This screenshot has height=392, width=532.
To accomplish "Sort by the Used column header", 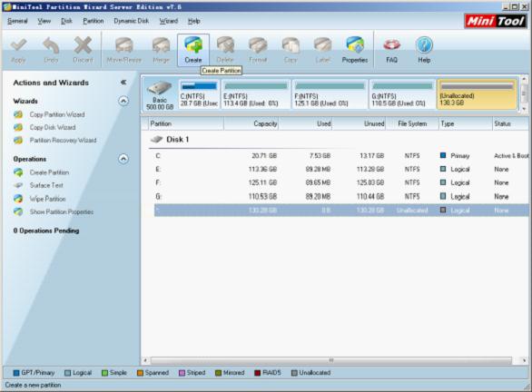I will coord(305,123).
